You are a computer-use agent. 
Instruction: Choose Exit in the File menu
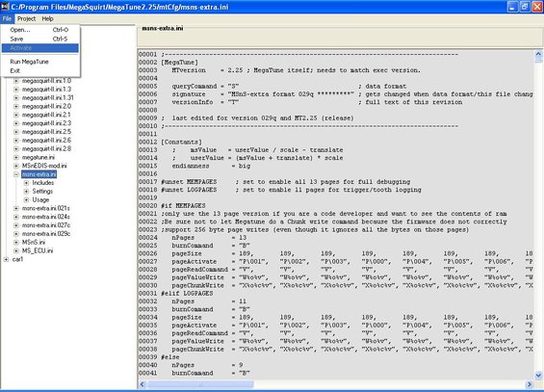pyautogui.click(x=40, y=70)
